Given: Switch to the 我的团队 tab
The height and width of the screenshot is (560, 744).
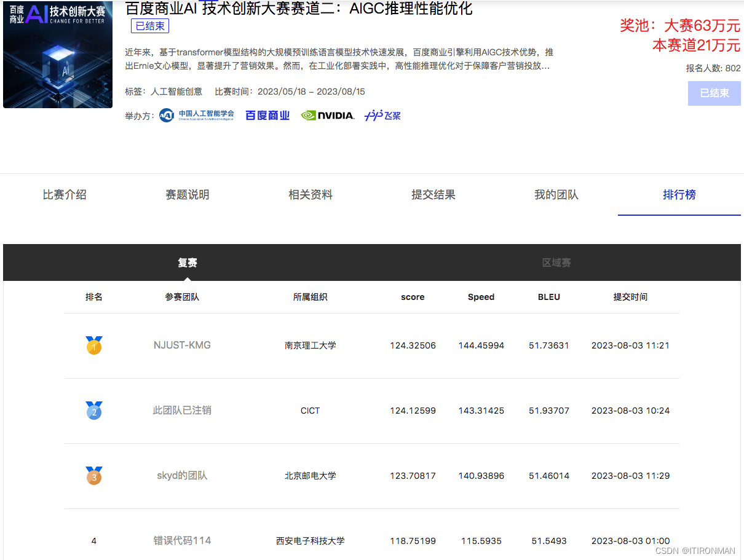Looking at the screenshot, I should [556, 195].
